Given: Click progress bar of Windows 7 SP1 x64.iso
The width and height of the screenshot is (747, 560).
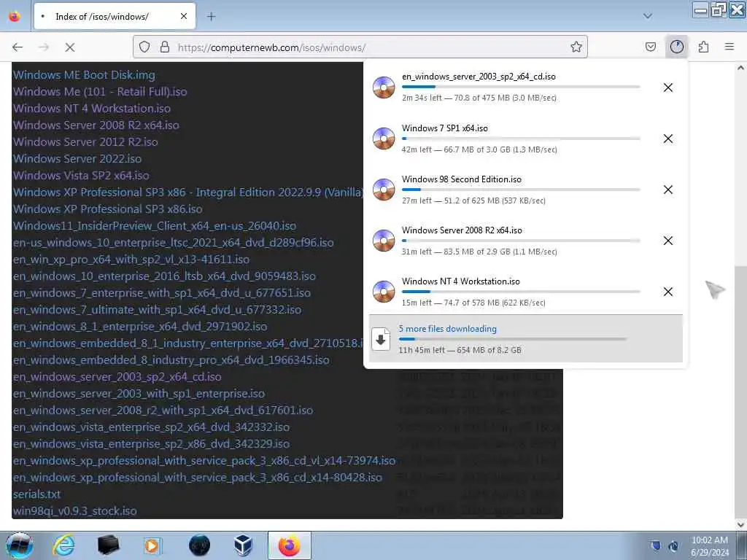Looking at the screenshot, I should coord(521,139).
